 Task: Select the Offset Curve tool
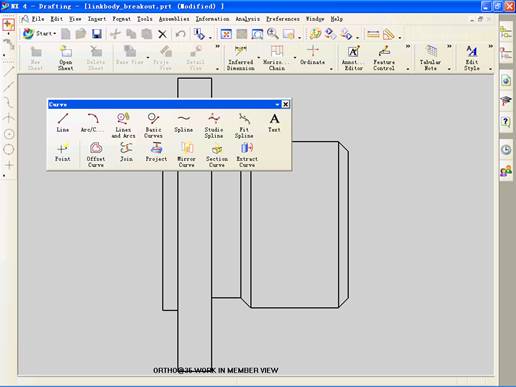pyautogui.click(x=96, y=155)
